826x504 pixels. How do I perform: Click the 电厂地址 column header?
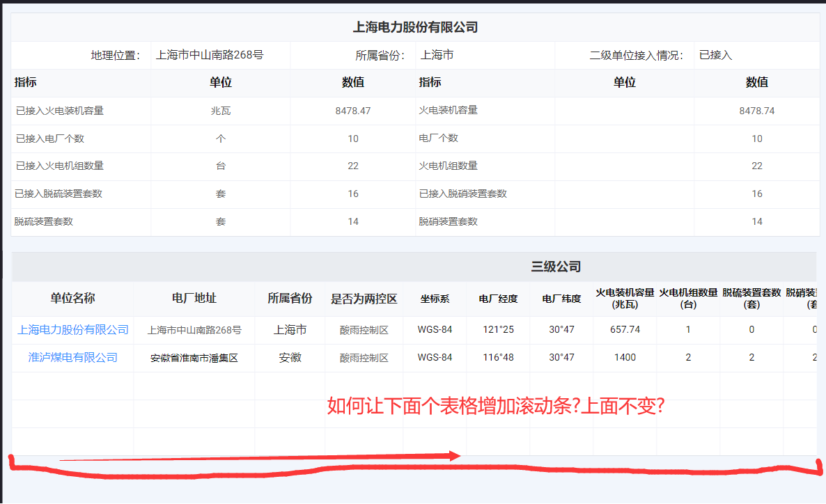pos(194,299)
